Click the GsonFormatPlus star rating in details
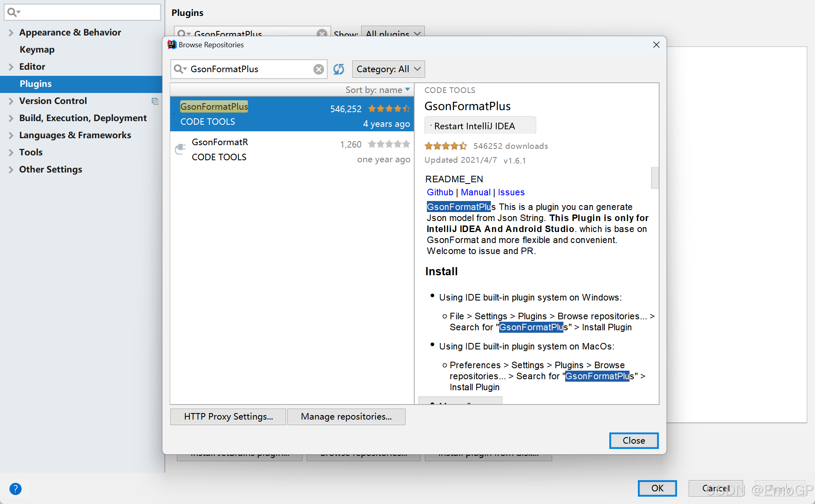The image size is (815, 504). point(446,146)
